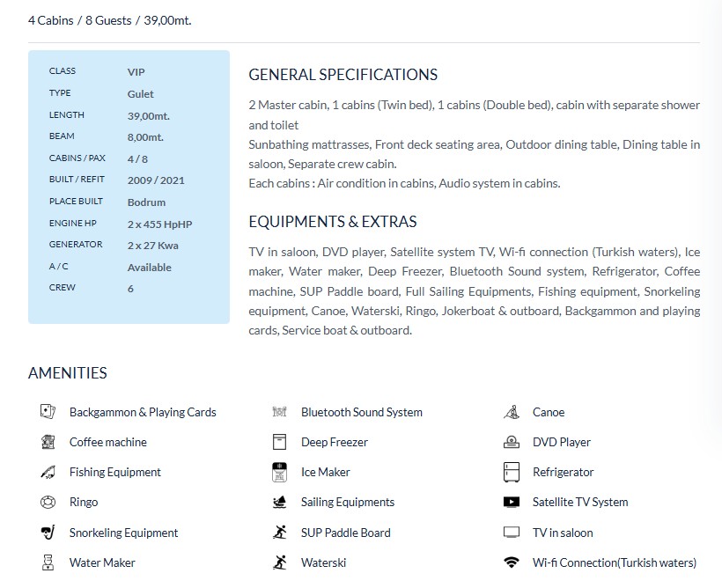
Task: Click the DVD Player icon
Action: [512, 442]
